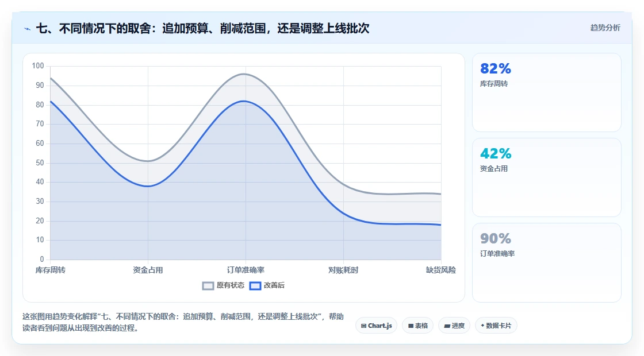Toggle the 改善后 legend series
The width and height of the screenshot is (644, 356).
click(267, 285)
